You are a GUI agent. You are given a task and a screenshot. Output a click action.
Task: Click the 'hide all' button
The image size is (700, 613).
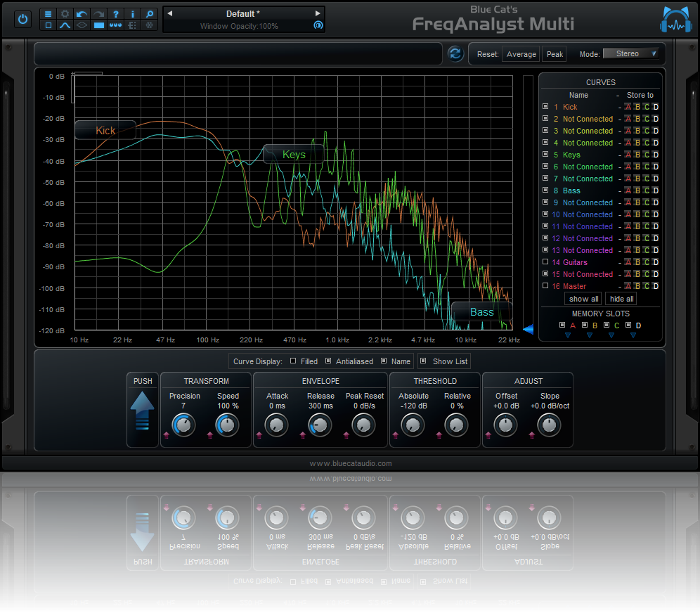point(621,299)
